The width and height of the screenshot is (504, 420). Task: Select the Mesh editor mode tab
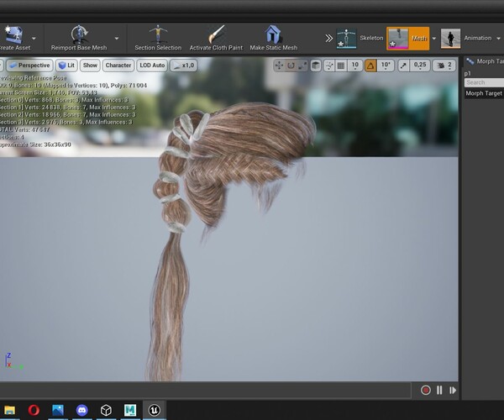408,39
